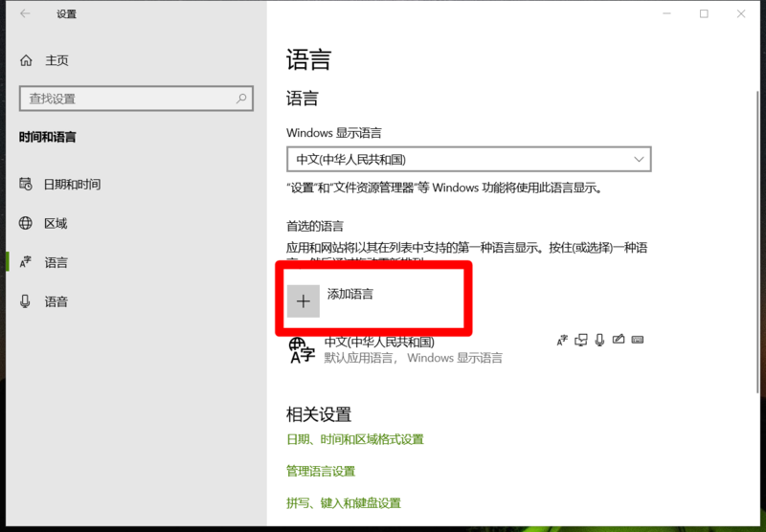Go to 主页 in sidebar

pos(56,60)
